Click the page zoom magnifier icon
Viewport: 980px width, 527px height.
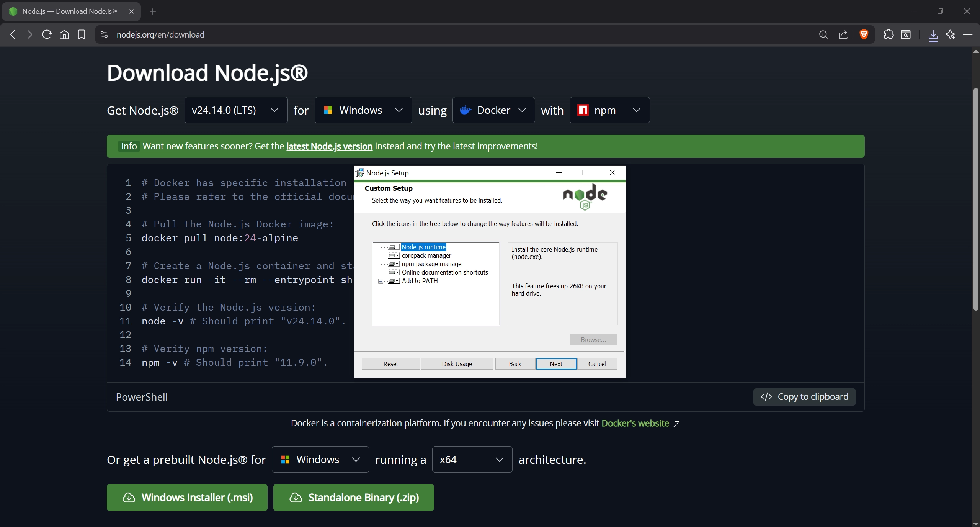[x=824, y=34]
